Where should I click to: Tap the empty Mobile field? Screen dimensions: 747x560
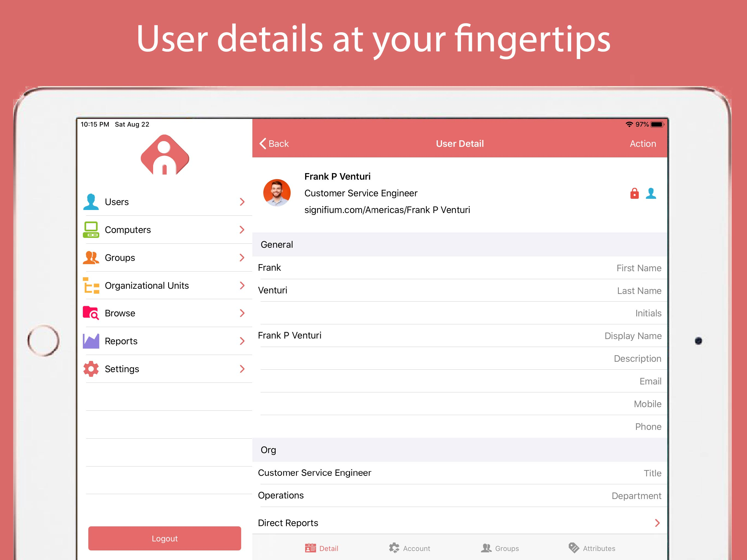click(x=460, y=404)
